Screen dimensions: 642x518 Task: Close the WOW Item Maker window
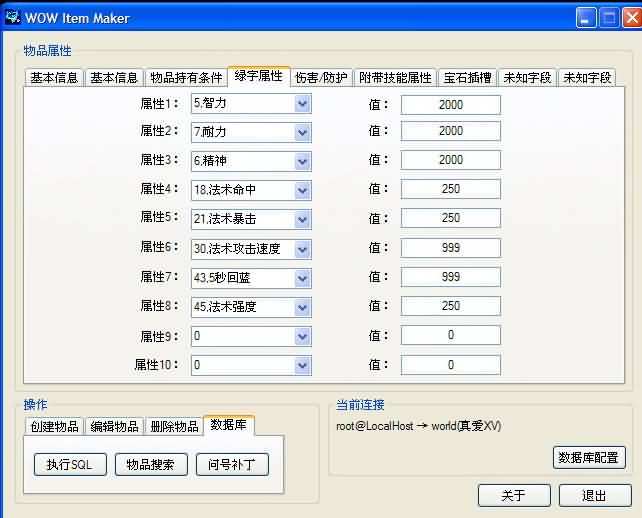pyautogui.click(x=632, y=18)
